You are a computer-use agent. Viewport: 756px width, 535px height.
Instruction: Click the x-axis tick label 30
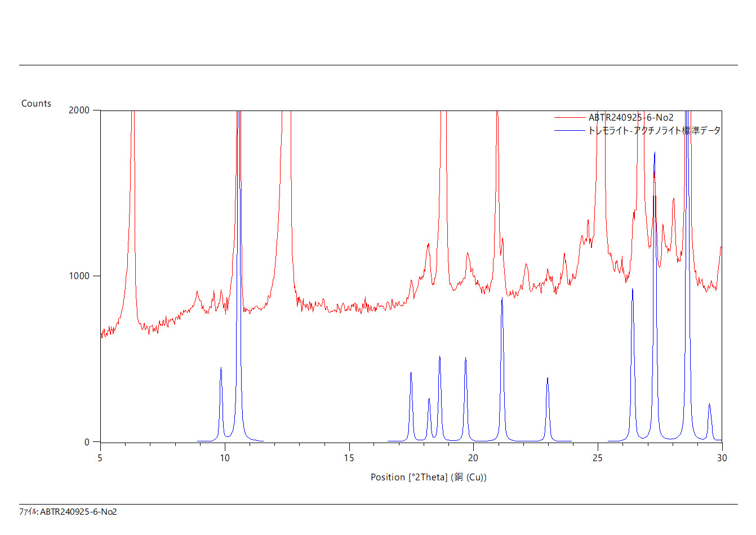(x=722, y=458)
